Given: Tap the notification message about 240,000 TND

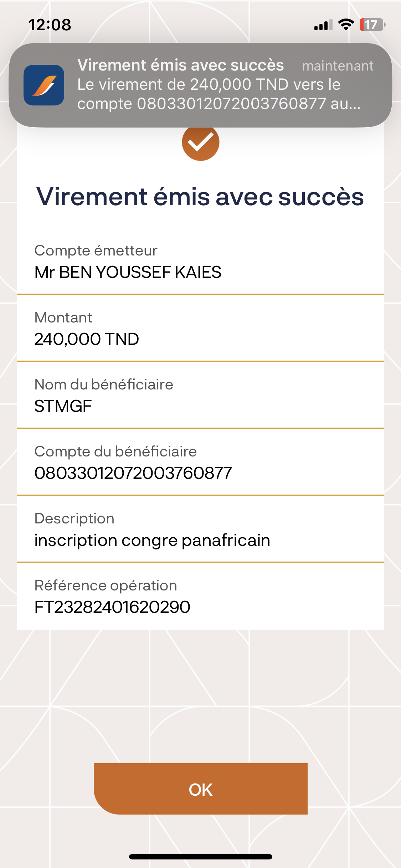Looking at the screenshot, I should [219, 94].
